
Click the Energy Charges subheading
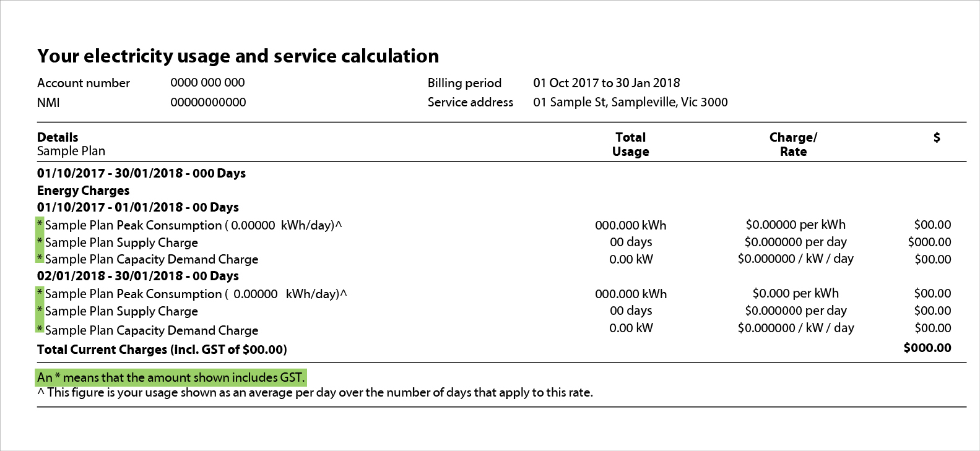pyautogui.click(x=84, y=191)
